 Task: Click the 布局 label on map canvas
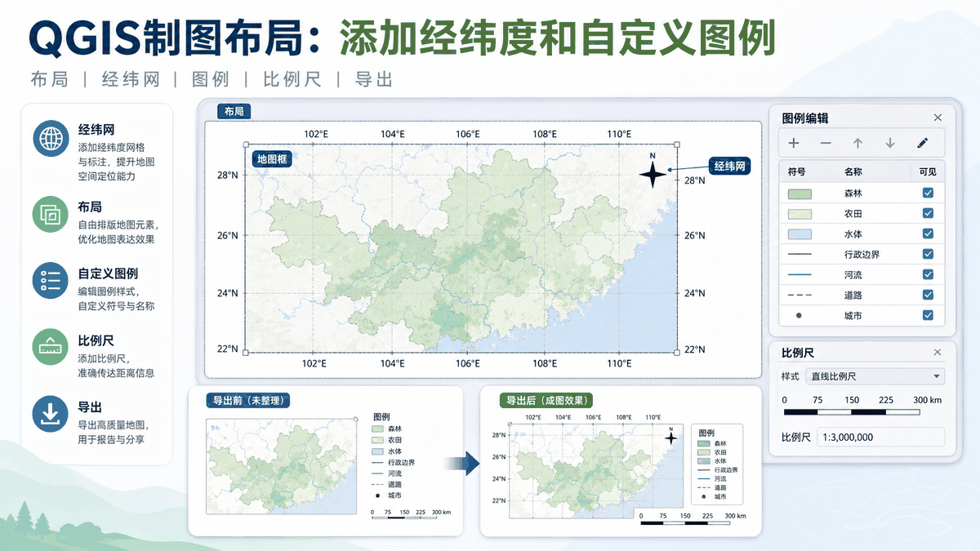pyautogui.click(x=234, y=111)
